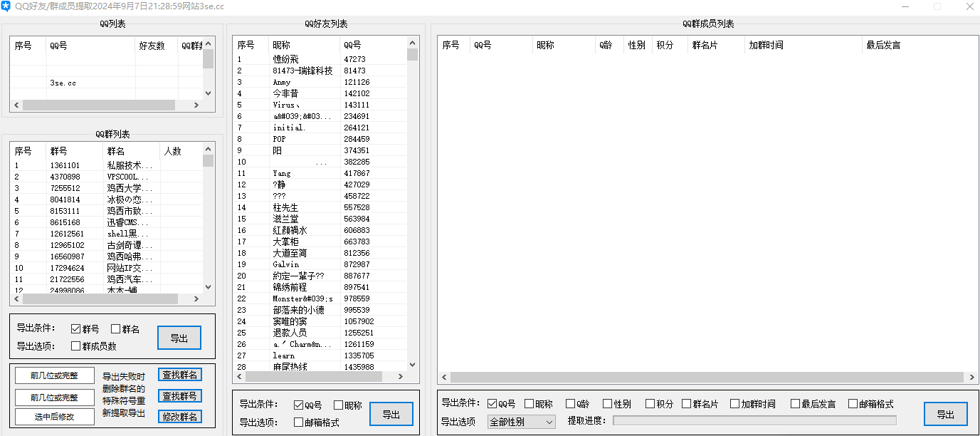Click the 查找群号 button
The height and width of the screenshot is (436, 980).
[x=179, y=395]
